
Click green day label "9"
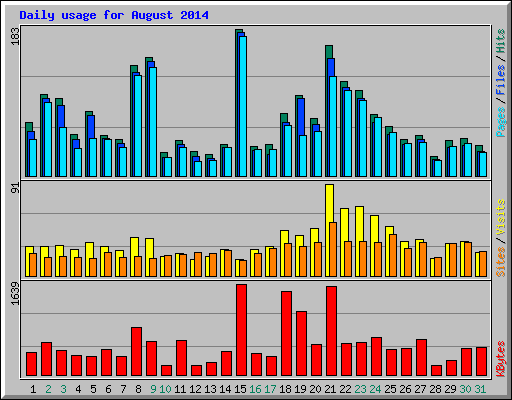point(153,389)
